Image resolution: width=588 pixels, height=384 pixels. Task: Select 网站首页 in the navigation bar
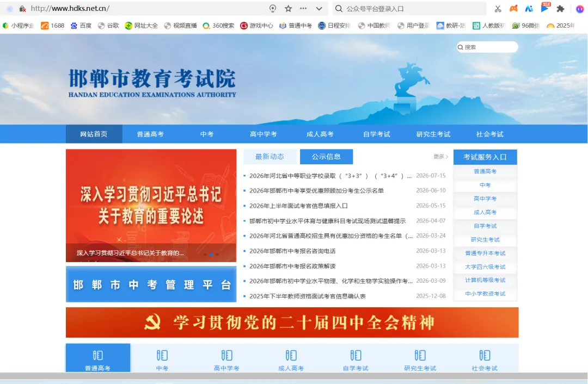(94, 134)
